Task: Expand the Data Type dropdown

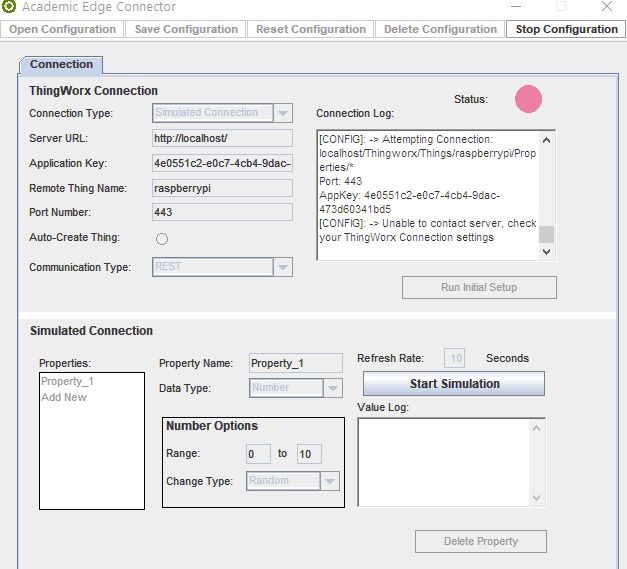Action: (x=332, y=388)
